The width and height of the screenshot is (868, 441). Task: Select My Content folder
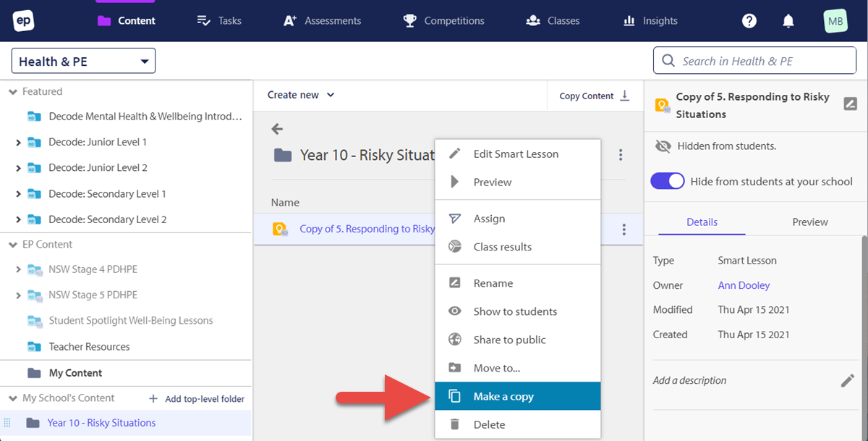pyautogui.click(x=75, y=373)
